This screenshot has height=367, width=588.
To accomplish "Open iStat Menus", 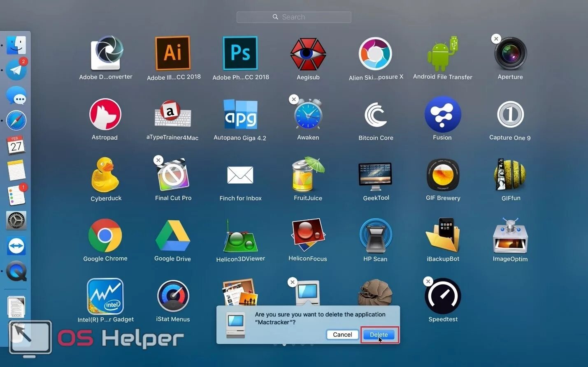I will point(173,296).
